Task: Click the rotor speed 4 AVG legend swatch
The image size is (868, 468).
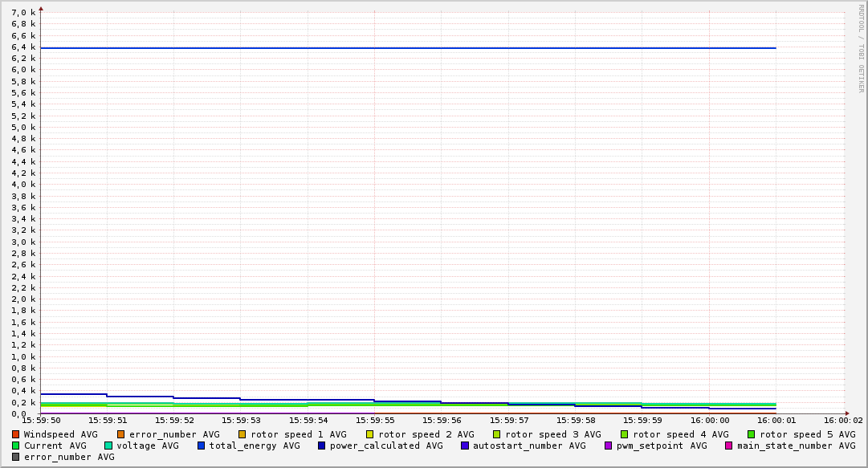Action: pos(625,434)
